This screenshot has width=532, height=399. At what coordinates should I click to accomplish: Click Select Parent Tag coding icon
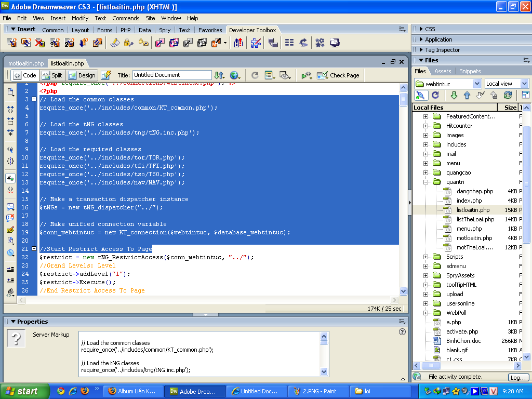(x=10, y=149)
